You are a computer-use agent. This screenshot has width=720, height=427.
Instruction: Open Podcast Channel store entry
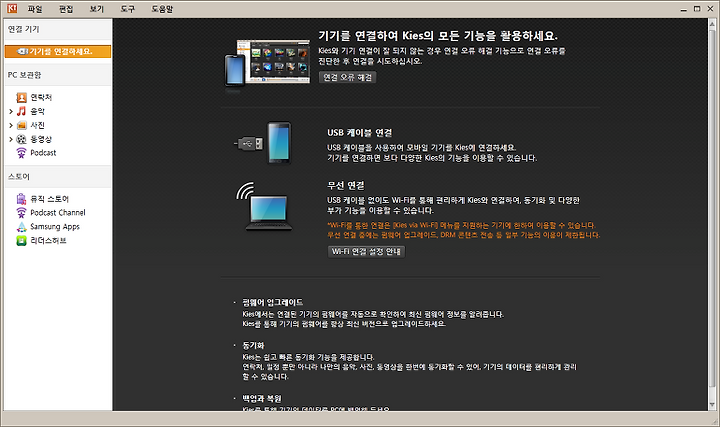(58, 213)
